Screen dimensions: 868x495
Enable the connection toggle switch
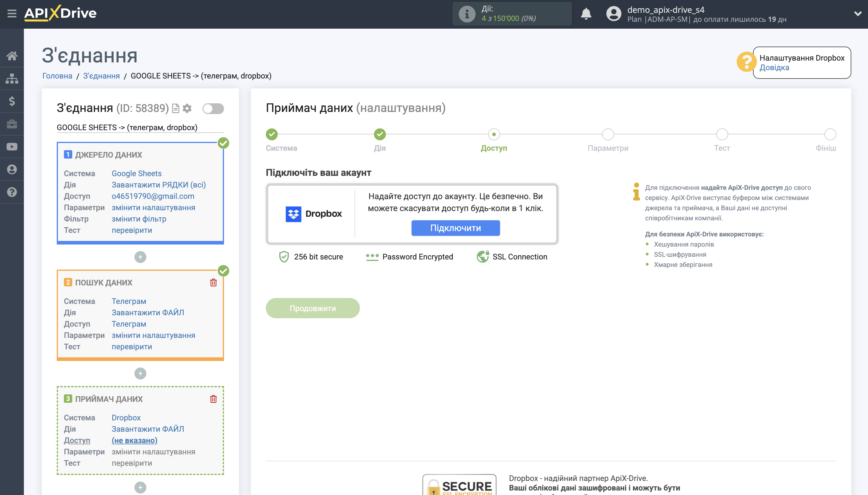point(214,108)
